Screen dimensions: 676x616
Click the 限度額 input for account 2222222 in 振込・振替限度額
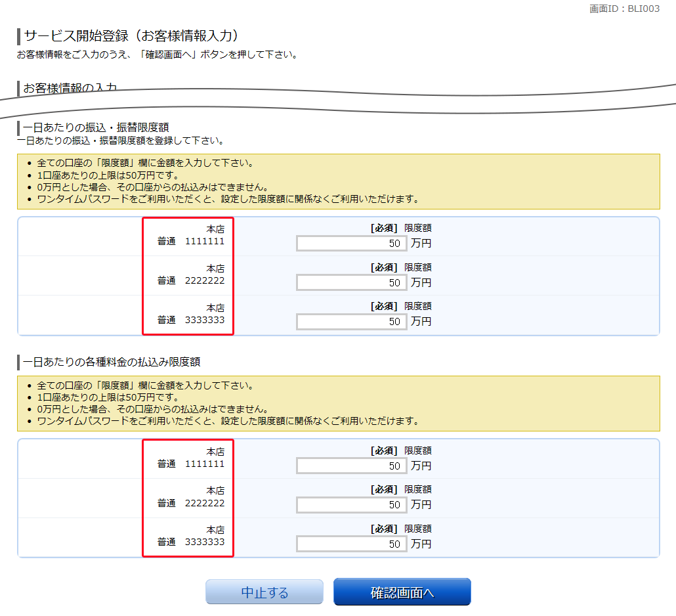coord(351,282)
